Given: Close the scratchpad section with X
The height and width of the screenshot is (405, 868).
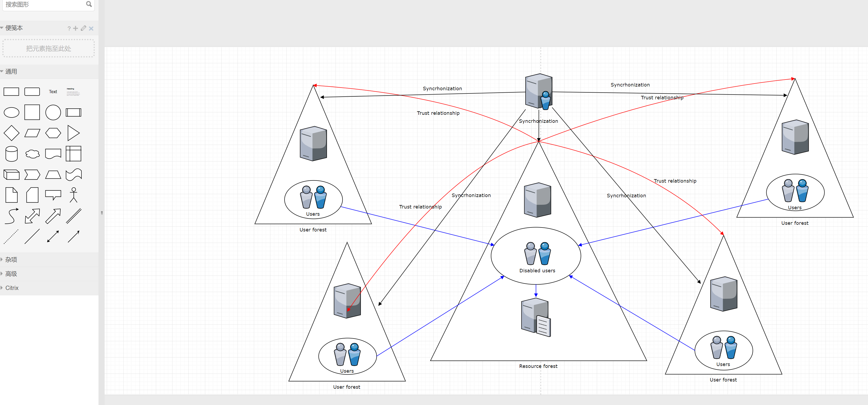Looking at the screenshot, I should click(91, 28).
